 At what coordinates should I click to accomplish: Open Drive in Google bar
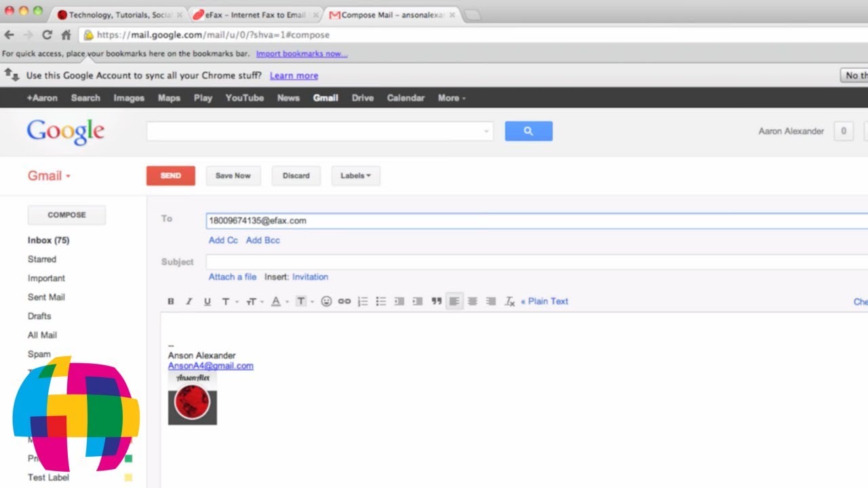coord(363,98)
